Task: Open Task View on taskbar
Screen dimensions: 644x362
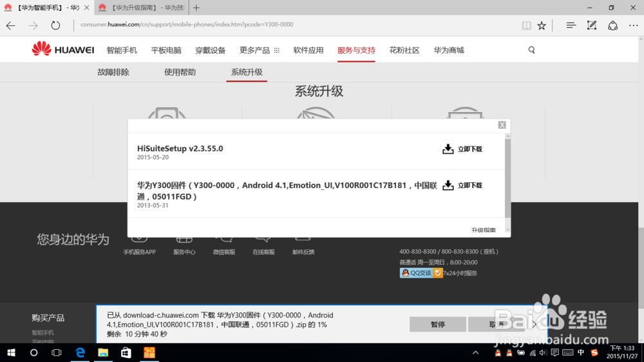Action: (56, 352)
